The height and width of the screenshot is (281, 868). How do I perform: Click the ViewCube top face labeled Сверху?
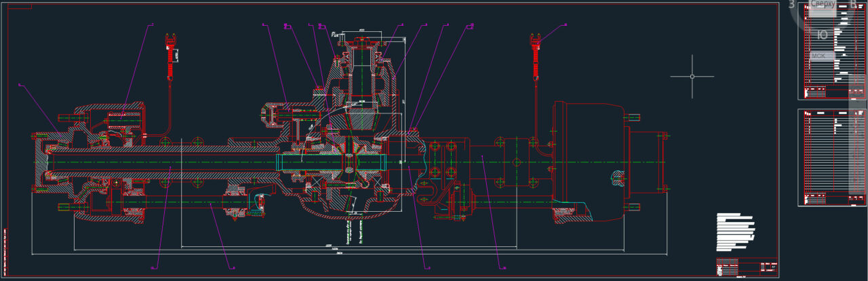[823, 5]
